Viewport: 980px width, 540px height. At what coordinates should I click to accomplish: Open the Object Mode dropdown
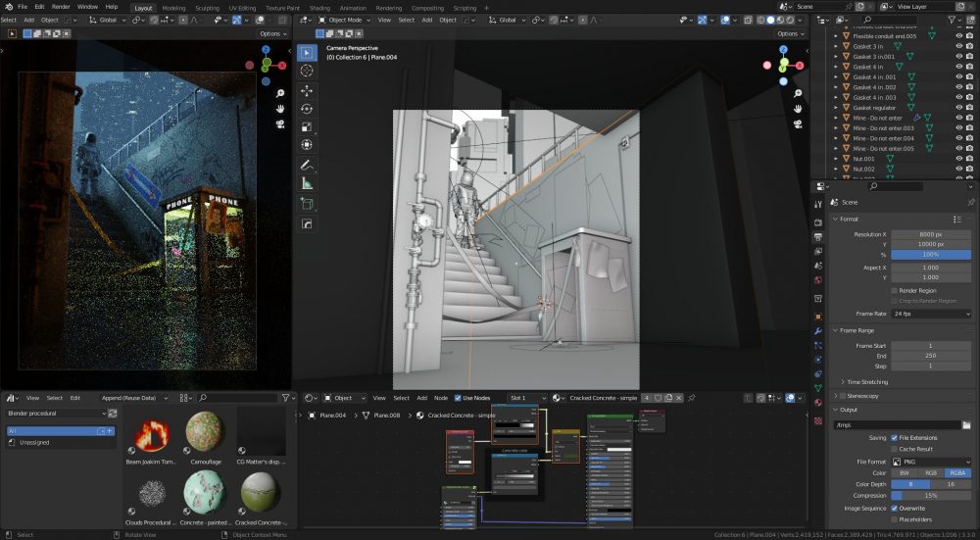344,20
